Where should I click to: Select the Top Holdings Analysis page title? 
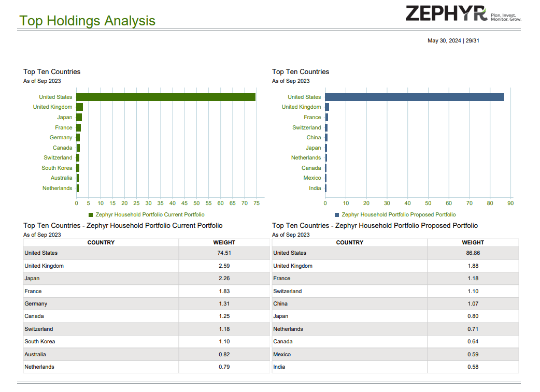tap(86, 21)
